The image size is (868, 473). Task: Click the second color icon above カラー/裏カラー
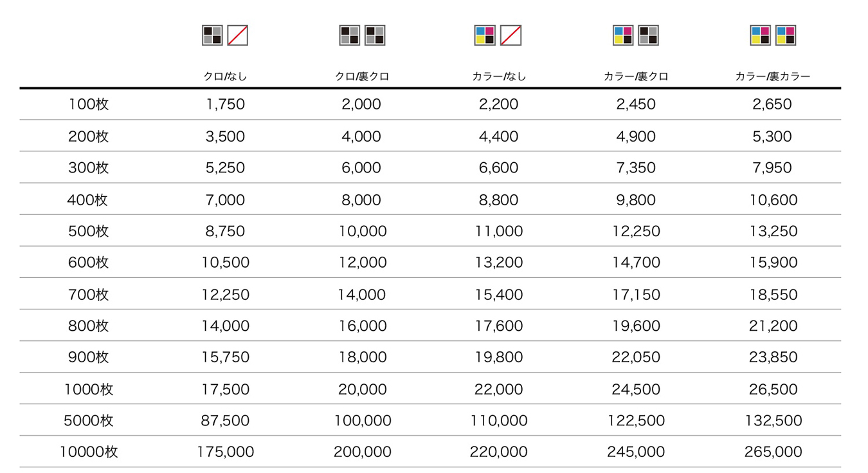pyautogui.click(x=786, y=35)
